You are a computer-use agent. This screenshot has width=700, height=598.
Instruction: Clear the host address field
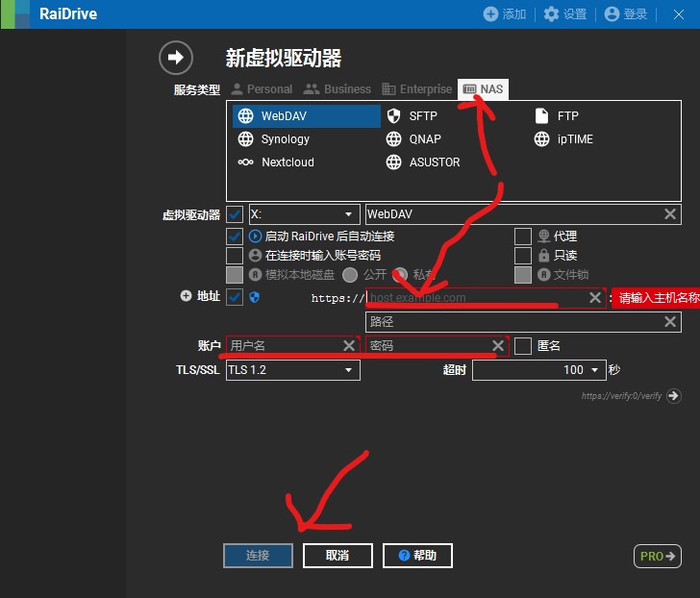point(594,298)
